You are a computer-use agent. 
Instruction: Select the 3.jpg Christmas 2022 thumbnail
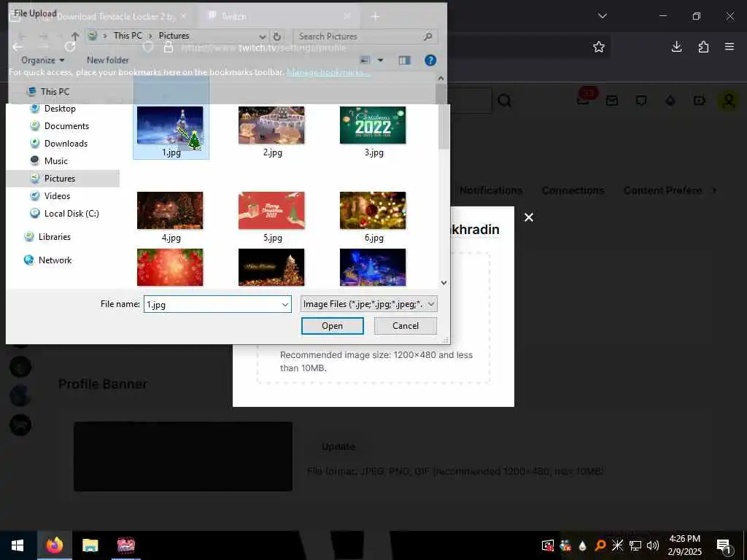point(373,125)
